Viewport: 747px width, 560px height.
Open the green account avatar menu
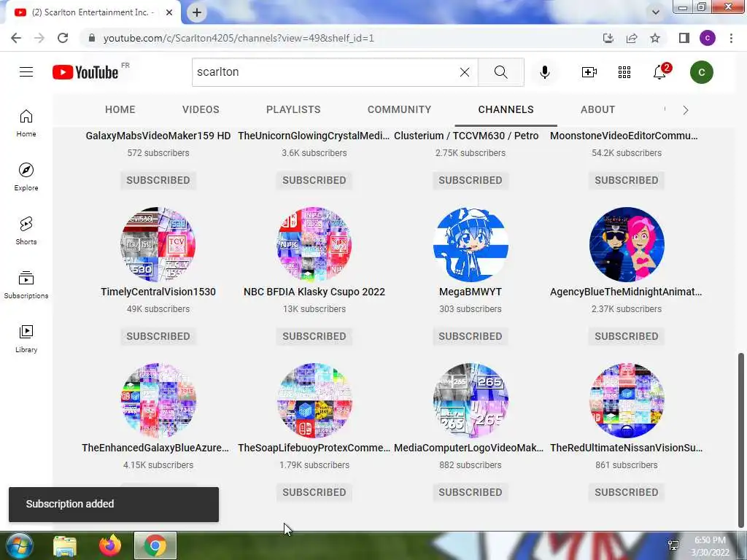701,72
